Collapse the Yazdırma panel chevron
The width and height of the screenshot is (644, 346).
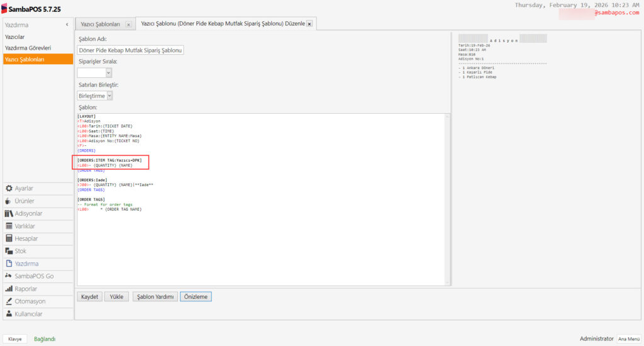click(x=67, y=25)
